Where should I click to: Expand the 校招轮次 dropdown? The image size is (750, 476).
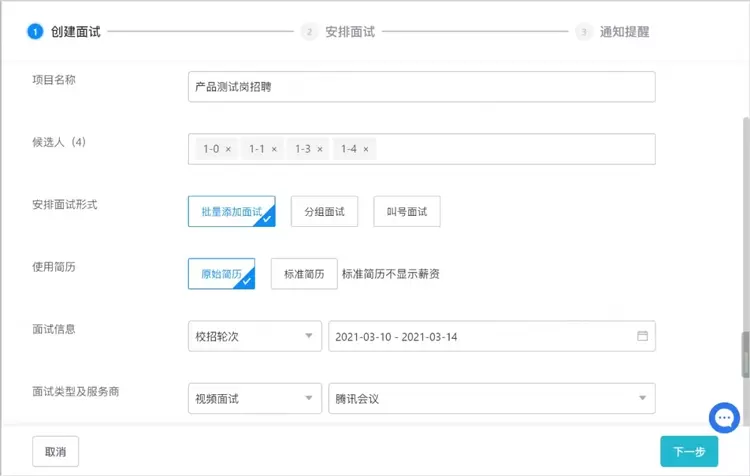point(254,336)
